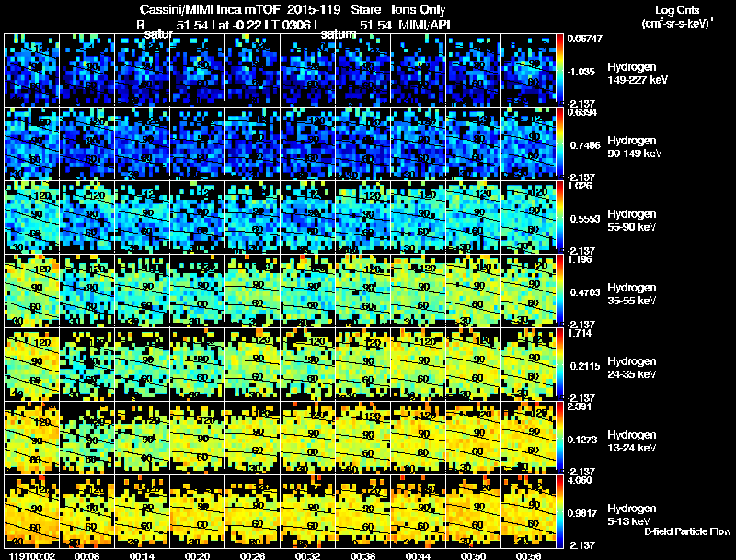Image resolution: width=736 pixels, height=560 pixels.
Task: Click the 'Hydrogen 5-13 keV' row label
Action: (x=632, y=515)
